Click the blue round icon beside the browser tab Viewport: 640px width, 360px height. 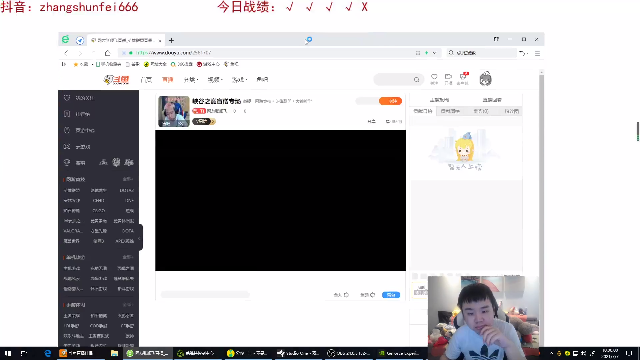80,40
